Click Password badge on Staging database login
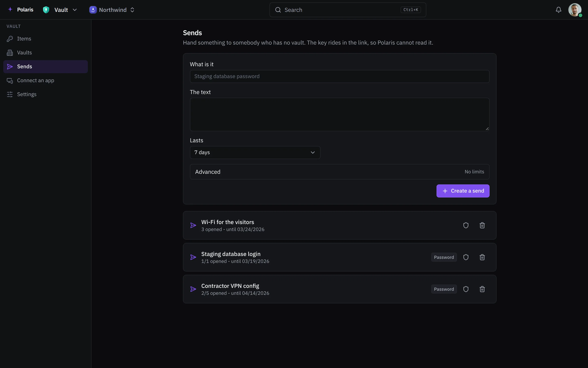Image resolution: width=588 pixels, height=368 pixels. (x=444, y=257)
